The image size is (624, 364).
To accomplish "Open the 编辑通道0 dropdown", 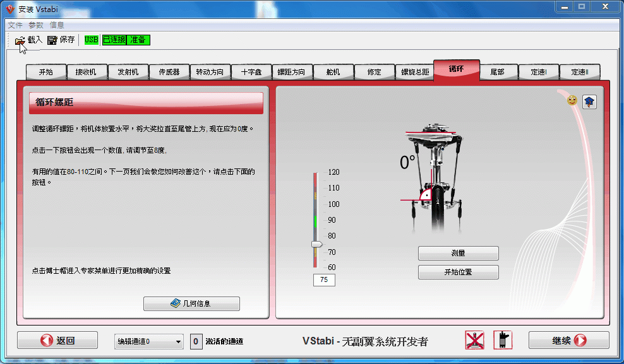I will coord(149,341).
